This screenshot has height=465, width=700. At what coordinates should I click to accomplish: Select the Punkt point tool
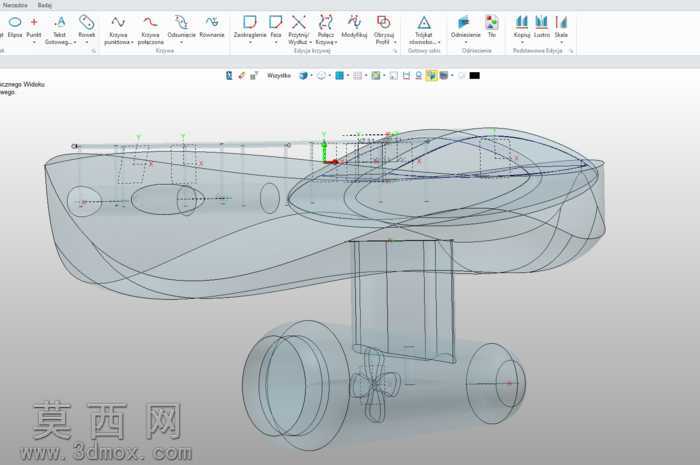pos(34,26)
